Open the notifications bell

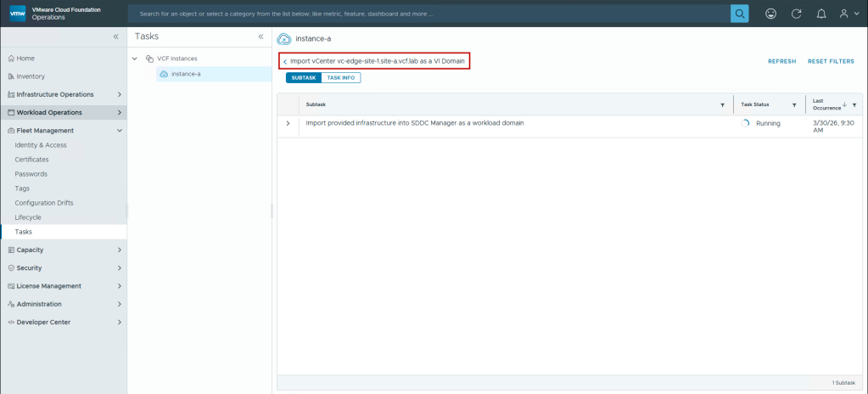coord(821,14)
